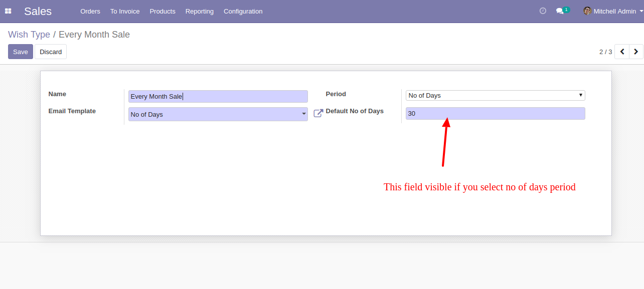Open the activities clock icon
Image resolution: width=644 pixels, height=289 pixels.
click(x=543, y=11)
